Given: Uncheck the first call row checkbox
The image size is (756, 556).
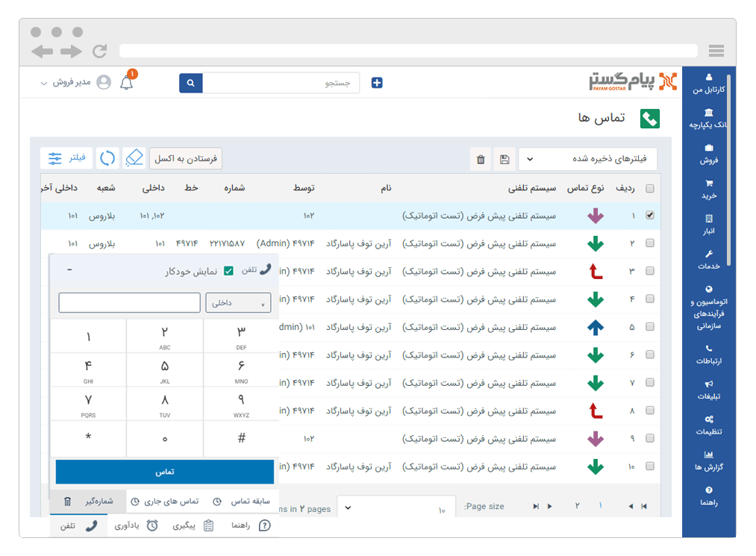Looking at the screenshot, I should click(x=649, y=215).
